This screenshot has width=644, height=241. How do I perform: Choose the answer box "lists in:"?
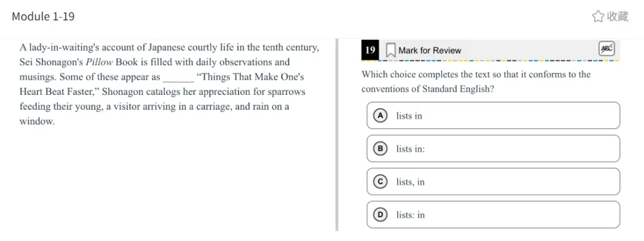(x=493, y=149)
